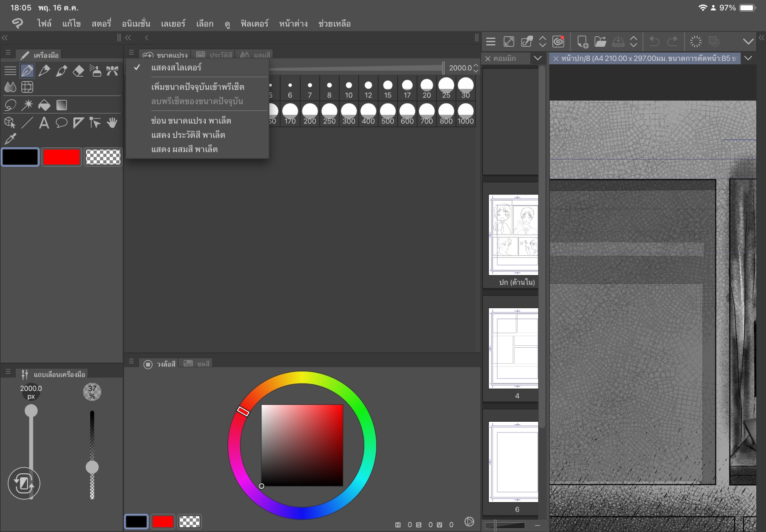Open the ฟิลเตอร์ menu

tap(254, 24)
